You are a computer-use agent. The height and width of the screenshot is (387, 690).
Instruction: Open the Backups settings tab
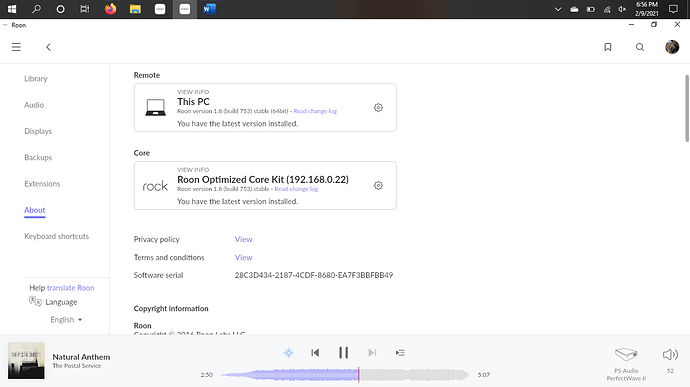click(38, 157)
